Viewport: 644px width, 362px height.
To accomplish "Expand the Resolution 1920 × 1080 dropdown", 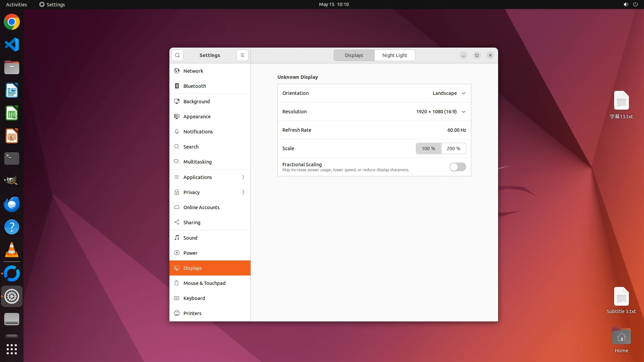I will 441,112.
